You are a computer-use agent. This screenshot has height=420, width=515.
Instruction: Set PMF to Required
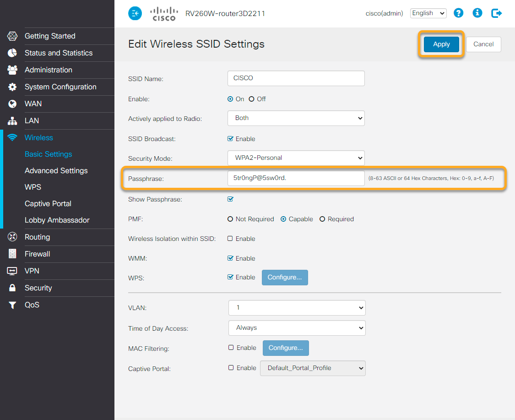pyautogui.click(x=323, y=219)
